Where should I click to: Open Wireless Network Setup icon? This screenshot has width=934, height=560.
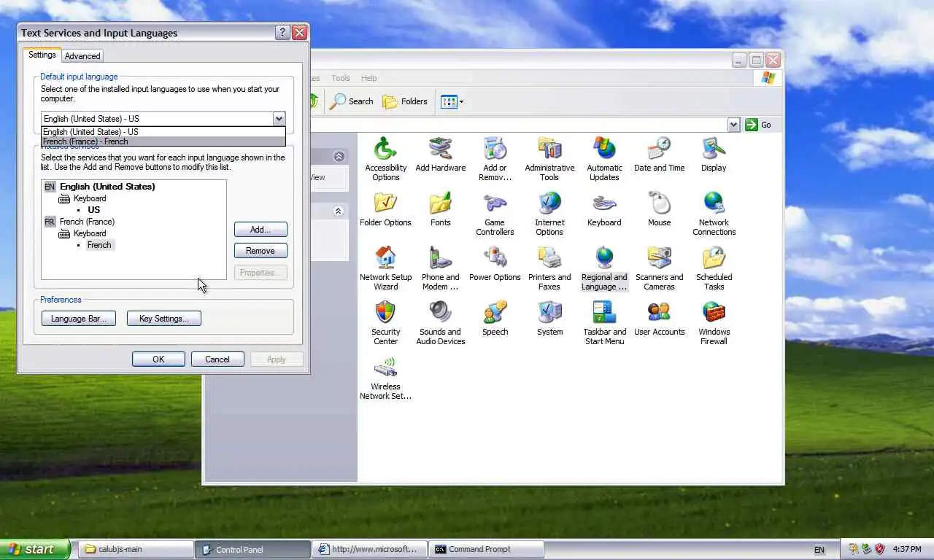click(385, 377)
